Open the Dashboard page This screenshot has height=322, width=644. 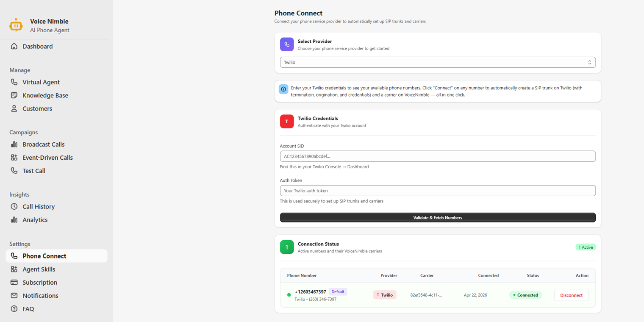[x=56, y=46]
